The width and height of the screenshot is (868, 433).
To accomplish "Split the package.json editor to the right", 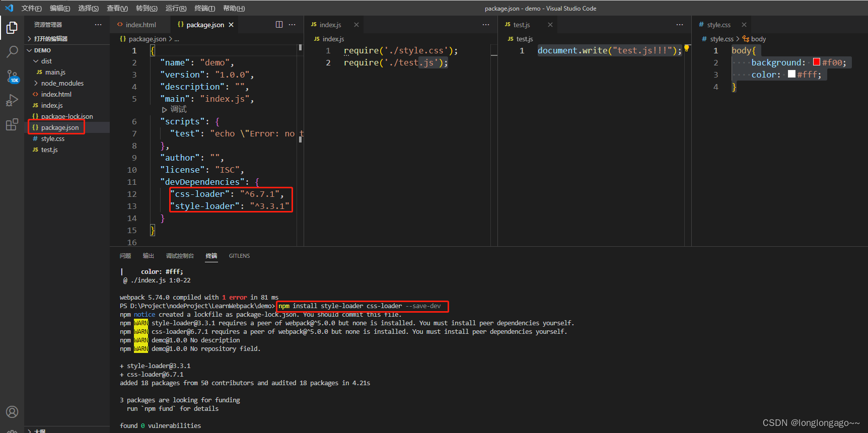I will pos(279,25).
